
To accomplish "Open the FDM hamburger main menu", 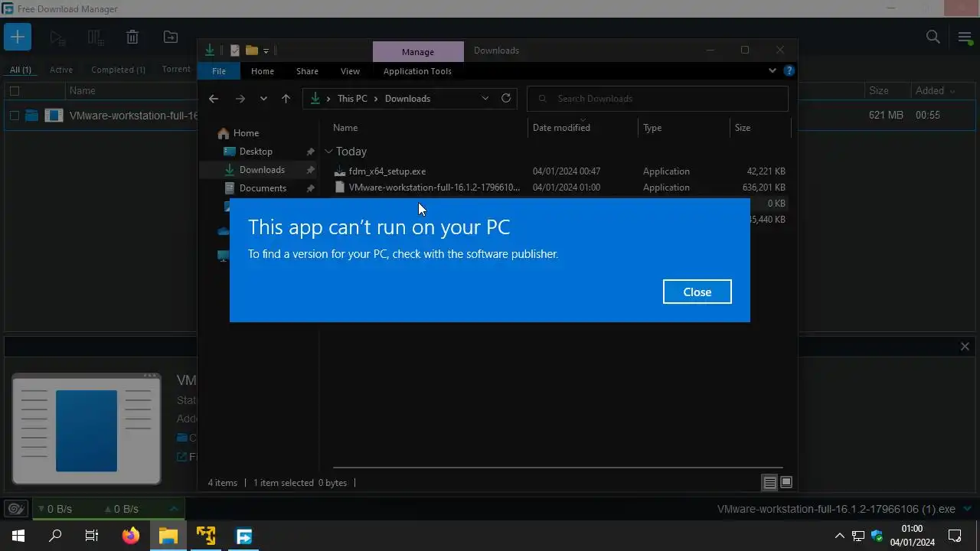I will pyautogui.click(x=965, y=37).
